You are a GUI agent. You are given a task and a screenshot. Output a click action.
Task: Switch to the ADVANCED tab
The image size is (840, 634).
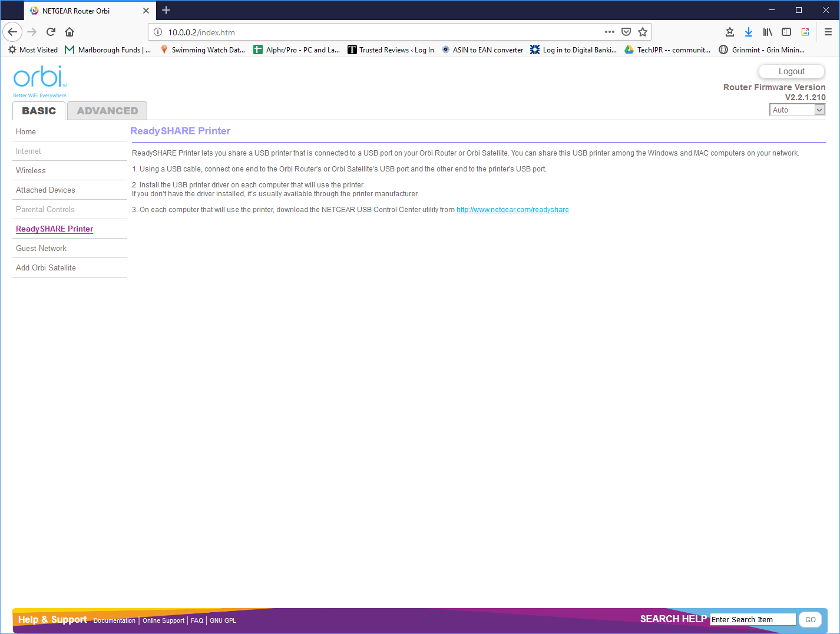point(107,111)
